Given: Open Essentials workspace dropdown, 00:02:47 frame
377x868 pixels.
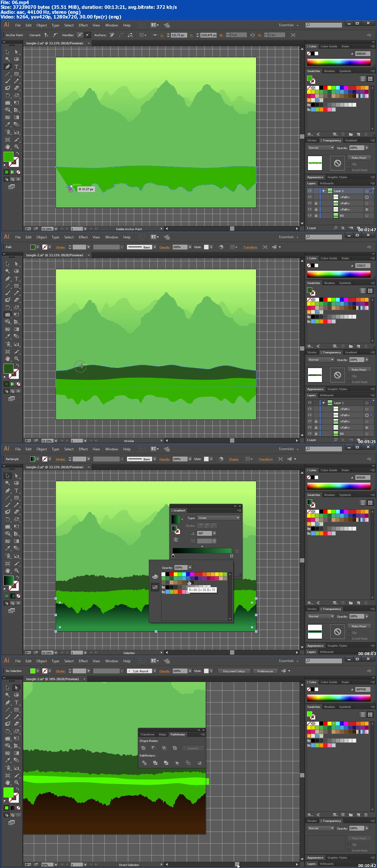Looking at the screenshot, I should point(288,25).
